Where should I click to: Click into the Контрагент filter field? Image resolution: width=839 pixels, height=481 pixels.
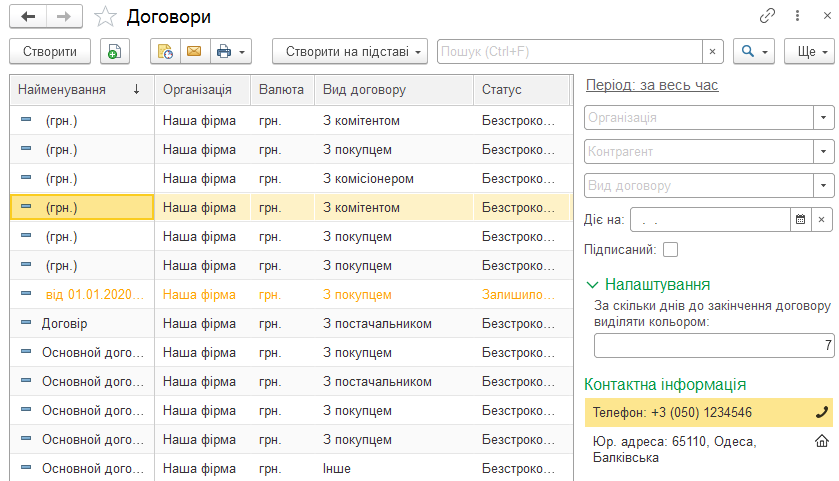[698, 151]
